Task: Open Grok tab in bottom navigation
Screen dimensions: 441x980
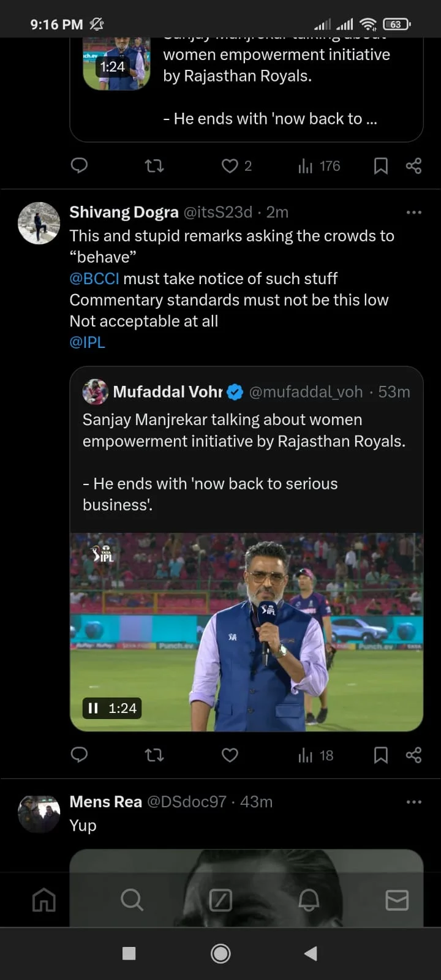Action: [221, 900]
